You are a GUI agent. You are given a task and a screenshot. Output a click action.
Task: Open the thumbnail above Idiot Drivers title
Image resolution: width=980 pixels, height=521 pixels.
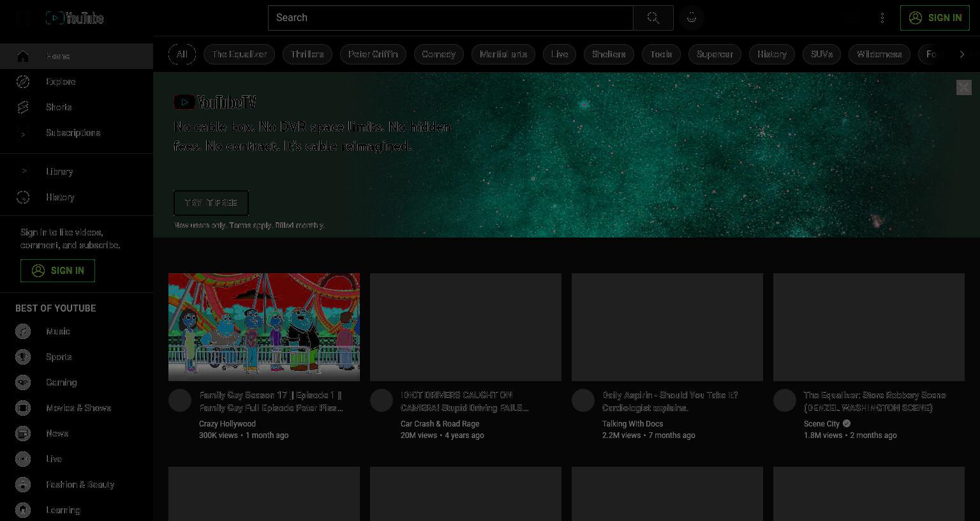[x=466, y=327]
